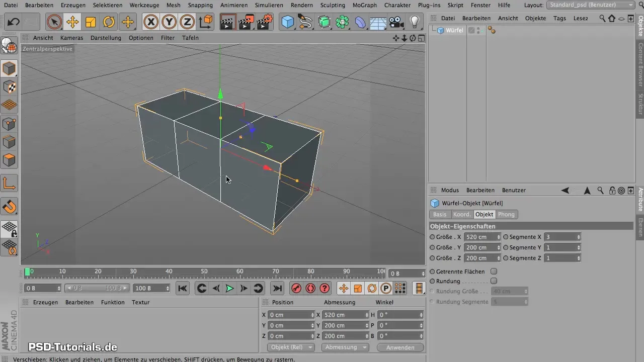
Task: Open the deformer objects
Action: coord(361,22)
